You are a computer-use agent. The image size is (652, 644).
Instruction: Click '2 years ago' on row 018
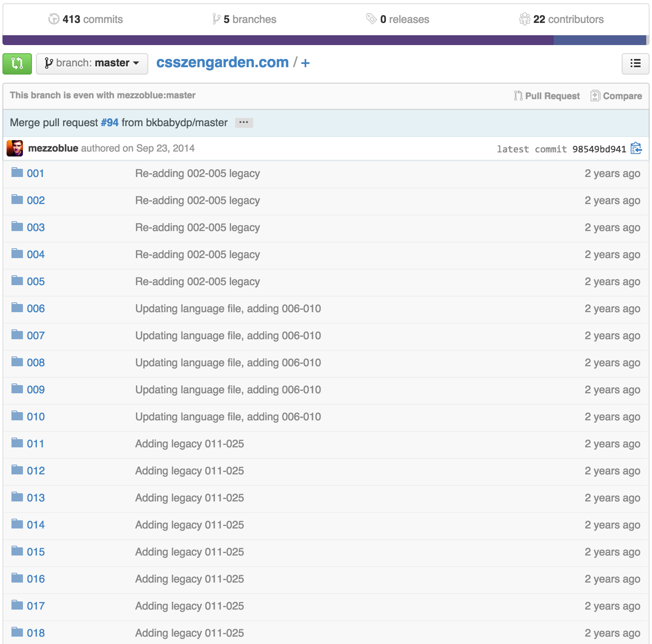pos(612,633)
